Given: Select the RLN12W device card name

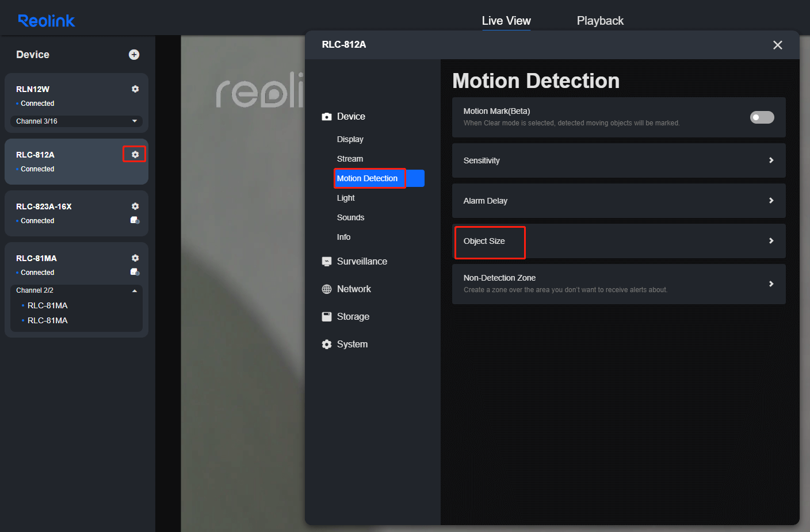Looking at the screenshot, I should tap(33, 89).
